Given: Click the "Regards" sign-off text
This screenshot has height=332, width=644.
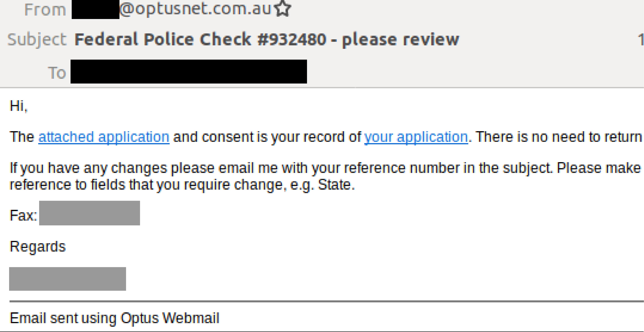Looking at the screenshot, I should pyautogui.click(x=37, y=247).
